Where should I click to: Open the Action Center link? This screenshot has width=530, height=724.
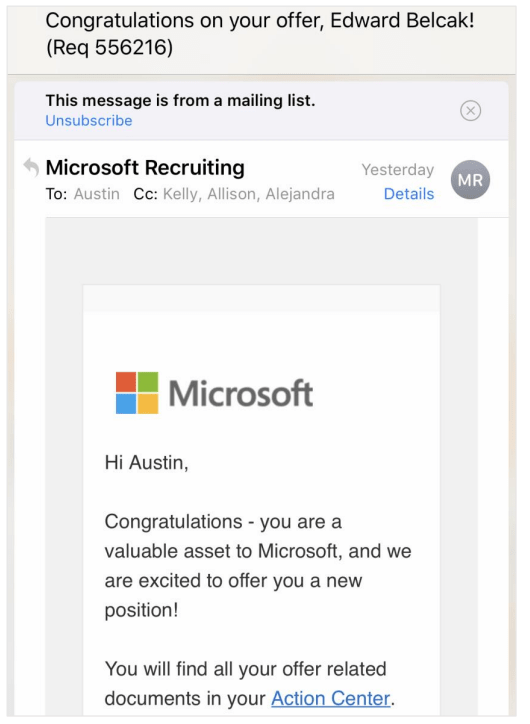[x=331, y=699]
